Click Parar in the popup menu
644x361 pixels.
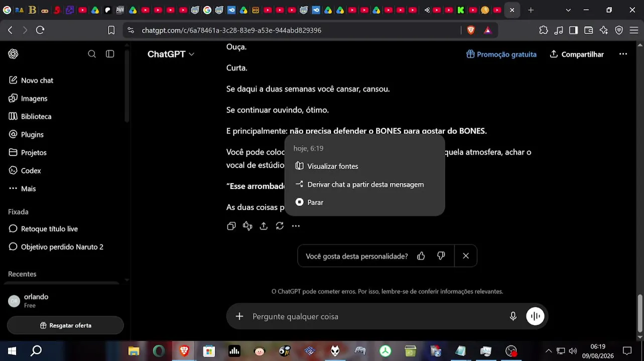(364, 202)
